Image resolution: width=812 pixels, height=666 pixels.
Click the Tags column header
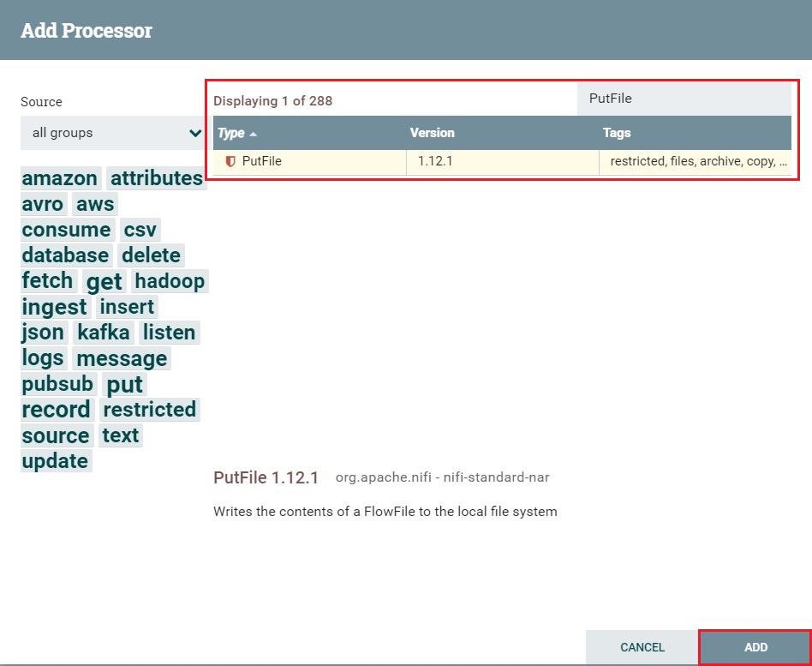[695, 133]
